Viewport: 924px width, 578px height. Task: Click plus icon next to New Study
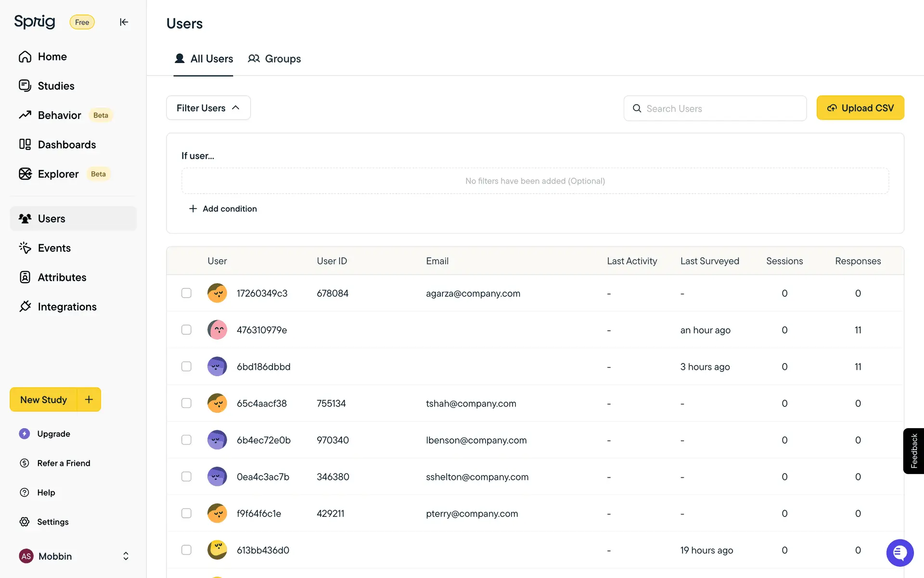[x=89, y=399]
